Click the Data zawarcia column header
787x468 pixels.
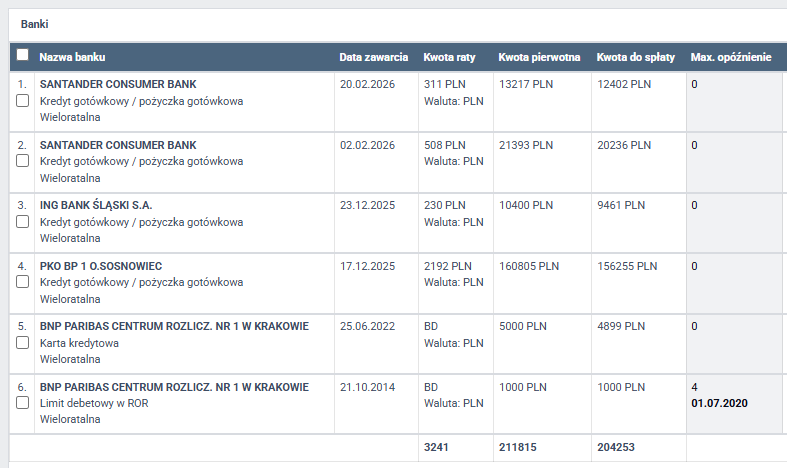(x=373, y=57)
